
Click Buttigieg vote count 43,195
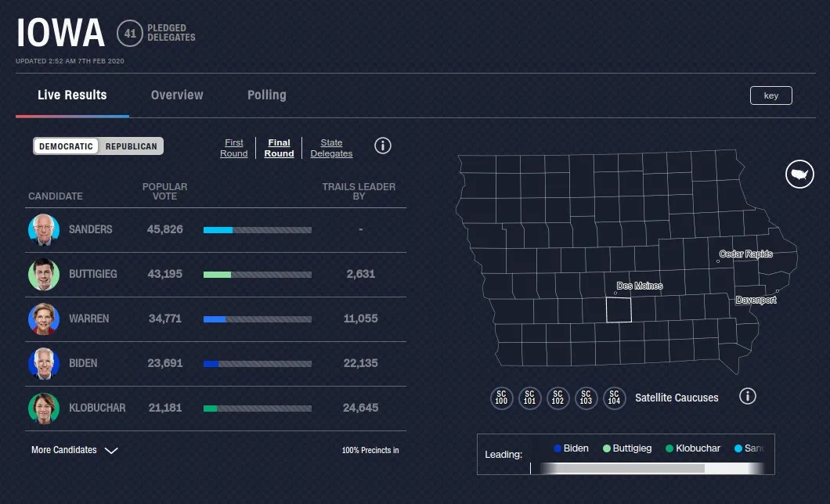165,274
